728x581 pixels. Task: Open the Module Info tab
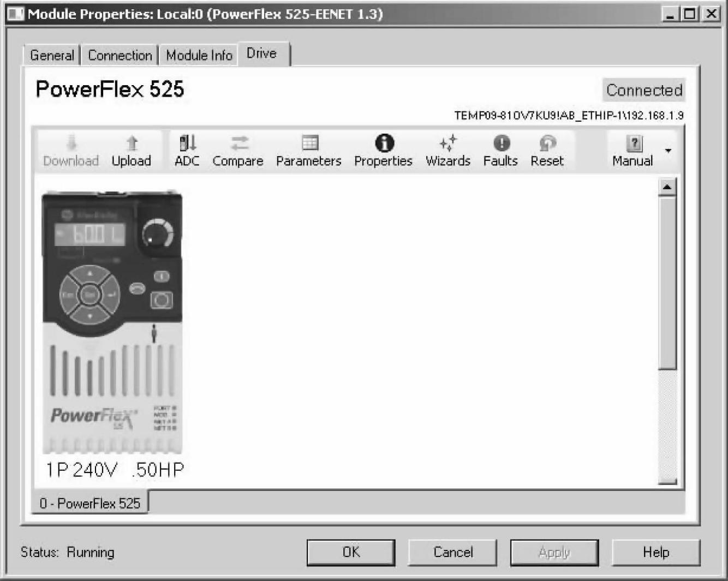(x=199, y=55)
